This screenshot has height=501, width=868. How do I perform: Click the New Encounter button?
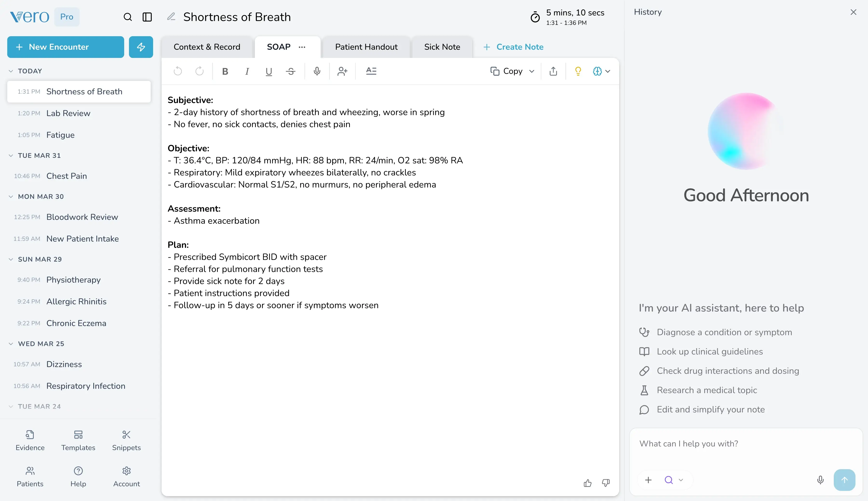pyautogui.click(x=65, y=47)
